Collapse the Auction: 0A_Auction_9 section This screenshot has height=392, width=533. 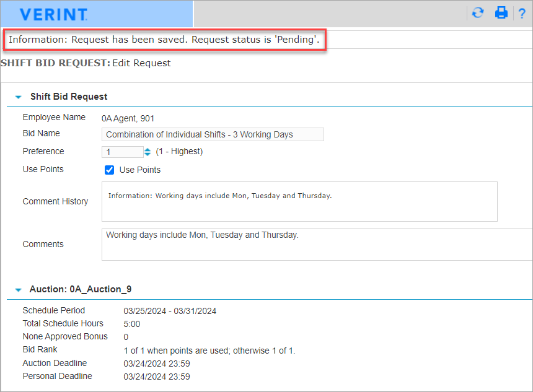click(18, 289)
